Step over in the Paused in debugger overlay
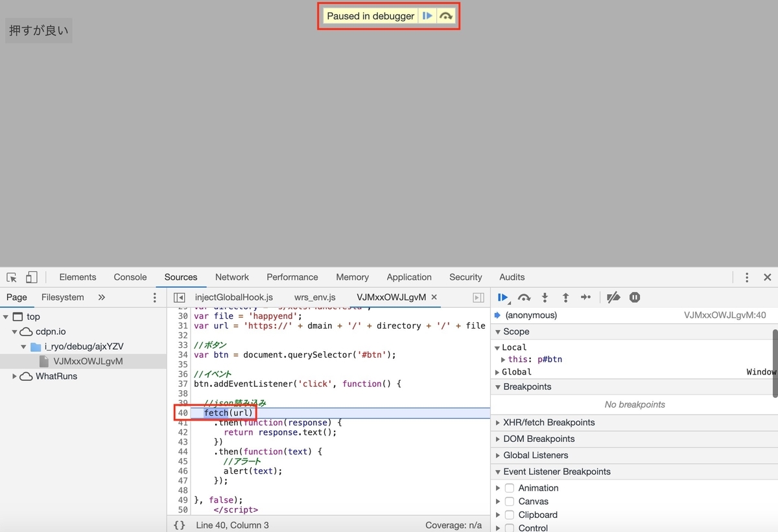 (x=446, y=16)
